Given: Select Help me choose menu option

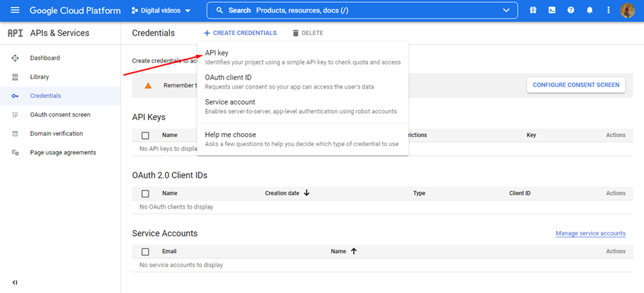Looking at the screenshot, I should pyautogui.click(x=303, y=139).
